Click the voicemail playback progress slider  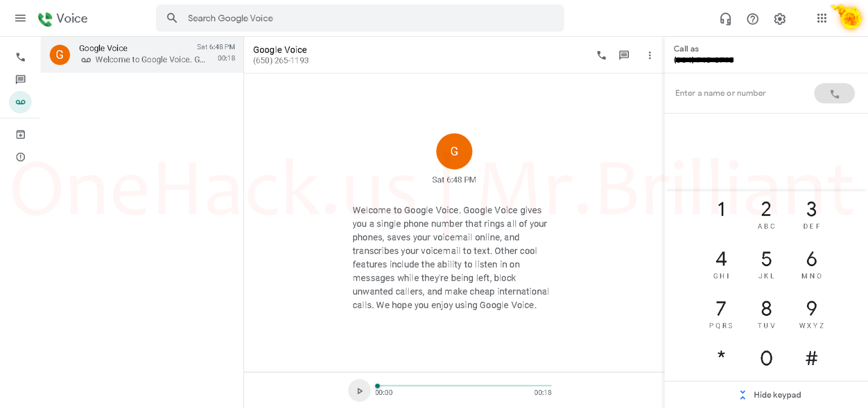[x=463, y=386]
